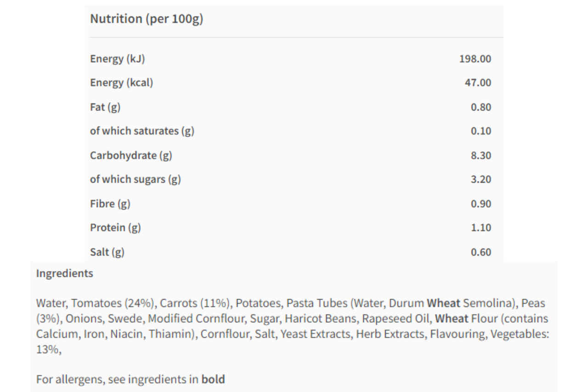
Task: Click bold Wheat in Durum Wheat Semolina
Action: pyautogui.click(x=443, y=303)
